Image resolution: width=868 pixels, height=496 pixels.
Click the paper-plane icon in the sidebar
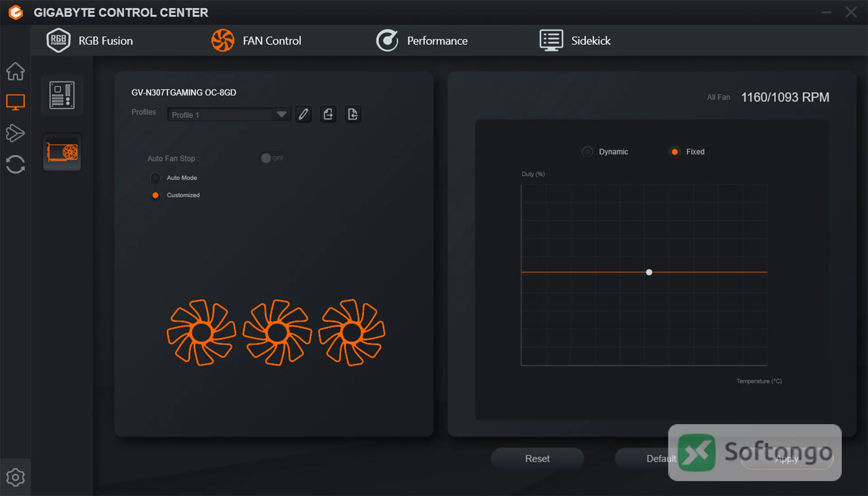tap(15, 133)
